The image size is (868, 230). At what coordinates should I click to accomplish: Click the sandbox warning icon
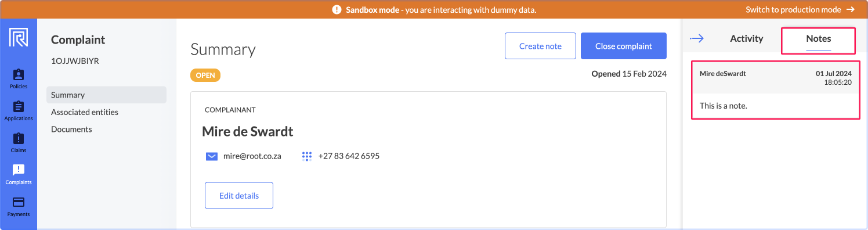coord(337,10)
